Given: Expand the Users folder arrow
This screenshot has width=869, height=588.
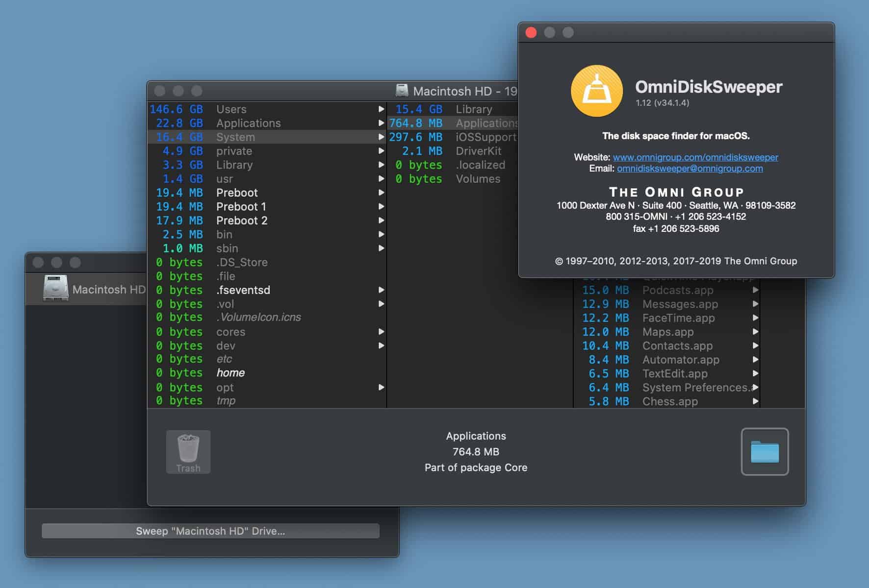Looking at the screenshot, I should 381,109.
